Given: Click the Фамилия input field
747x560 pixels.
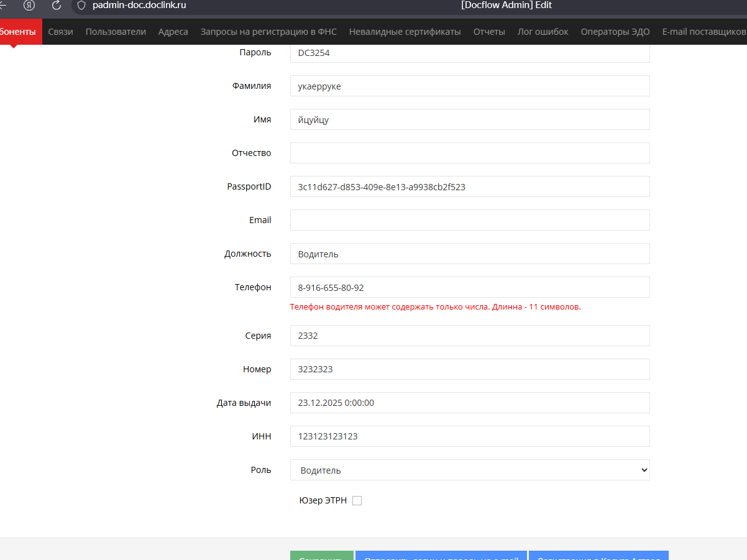Looking at the screenshot, I should coord(470,86).
